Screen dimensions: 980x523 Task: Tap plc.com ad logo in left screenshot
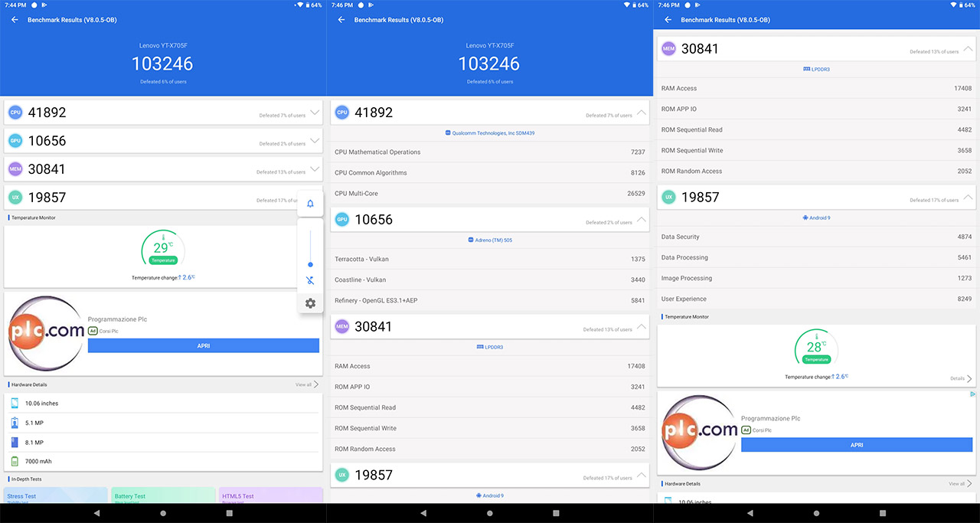click(x=46, y=333)
